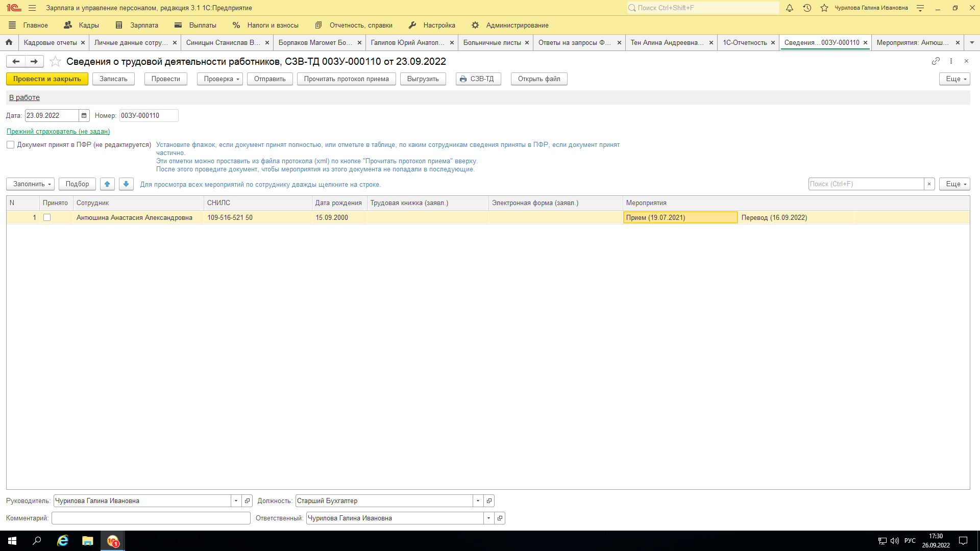Open the calendar picker for date field

(x=84, y=116)
